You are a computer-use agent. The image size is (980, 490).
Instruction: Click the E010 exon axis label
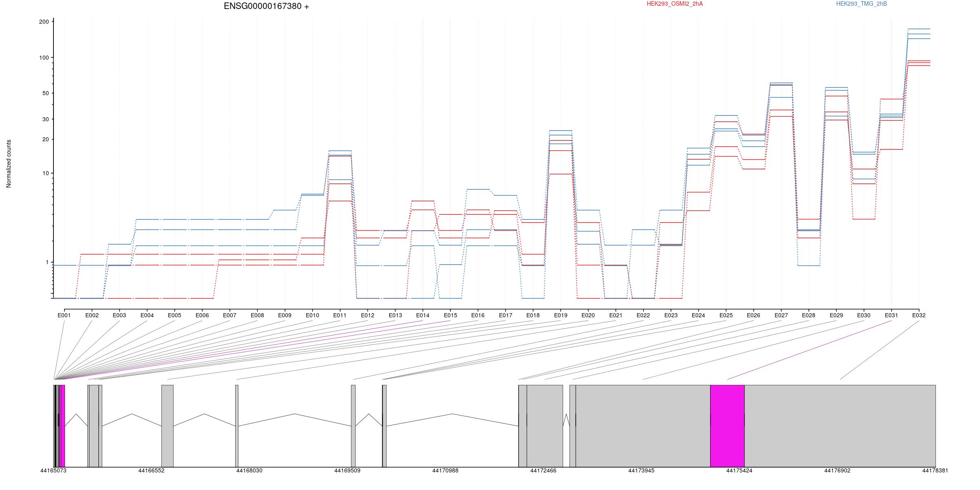(312, 315)
